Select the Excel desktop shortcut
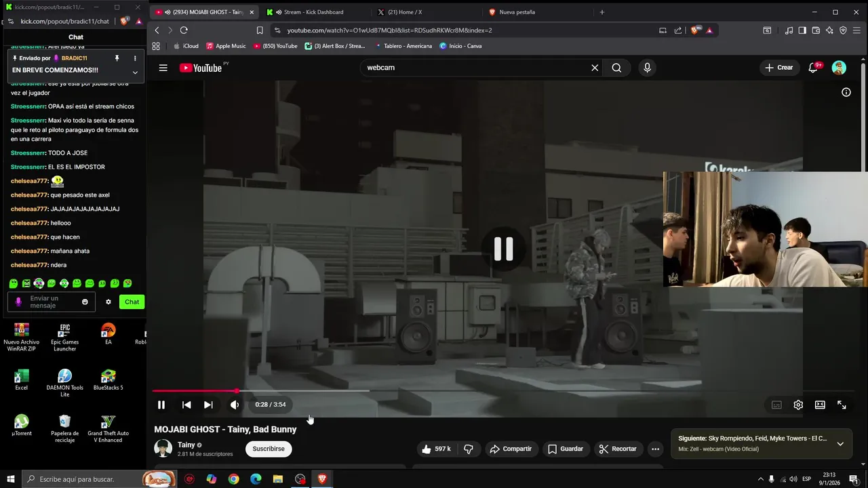The height and width of the screenshot is (488, 868). coord(22,380)
